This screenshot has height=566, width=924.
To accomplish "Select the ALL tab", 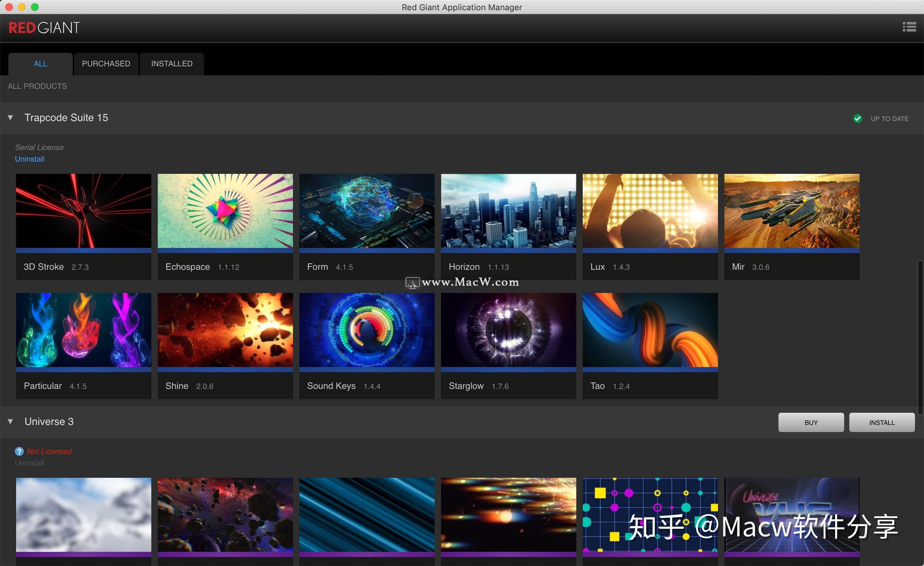I will click(40, 63).
